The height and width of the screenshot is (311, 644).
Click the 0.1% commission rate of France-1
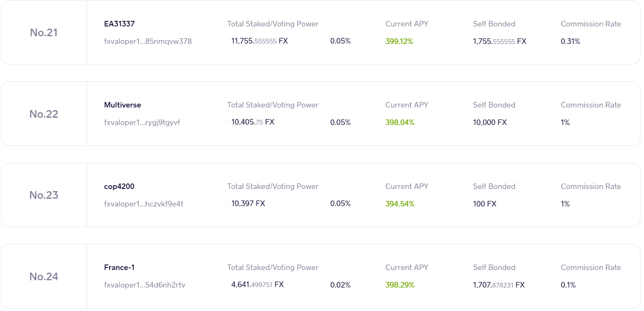tap(568, 285)
